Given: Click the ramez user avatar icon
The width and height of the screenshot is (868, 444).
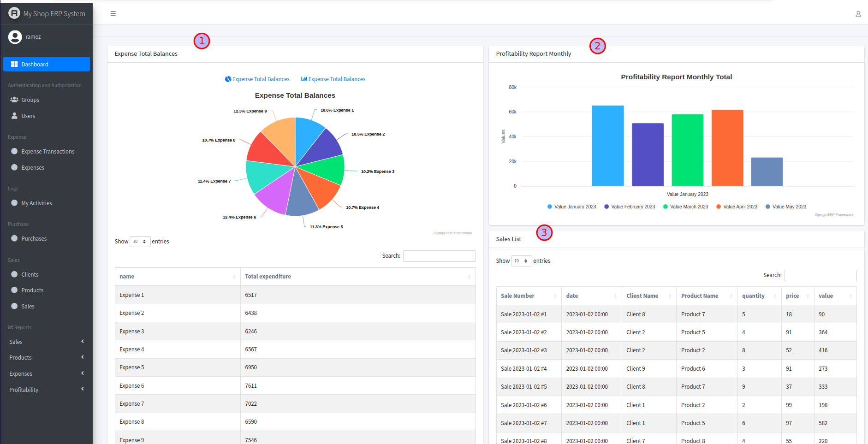Looking at the screenshot, I should coord(15,37).
